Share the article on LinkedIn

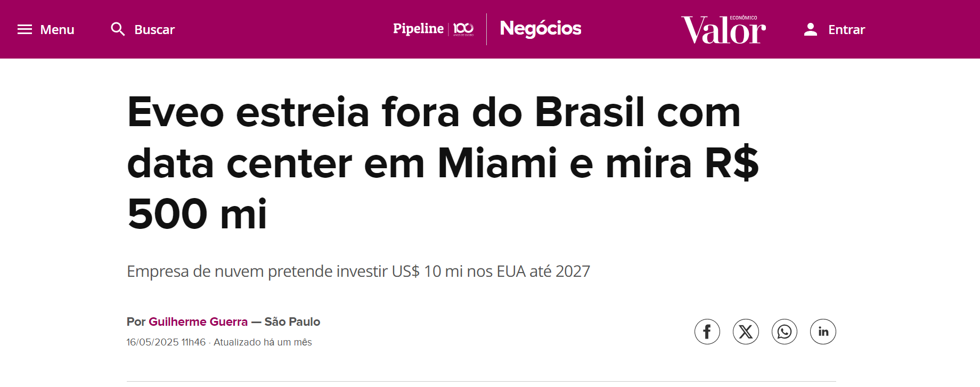tap(823, 332)
